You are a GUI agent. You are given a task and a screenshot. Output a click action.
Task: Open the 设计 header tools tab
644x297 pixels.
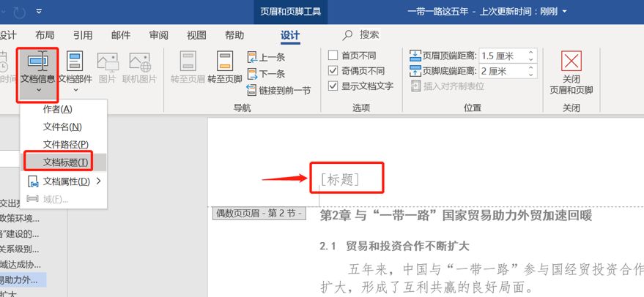[x=290, y=36]
